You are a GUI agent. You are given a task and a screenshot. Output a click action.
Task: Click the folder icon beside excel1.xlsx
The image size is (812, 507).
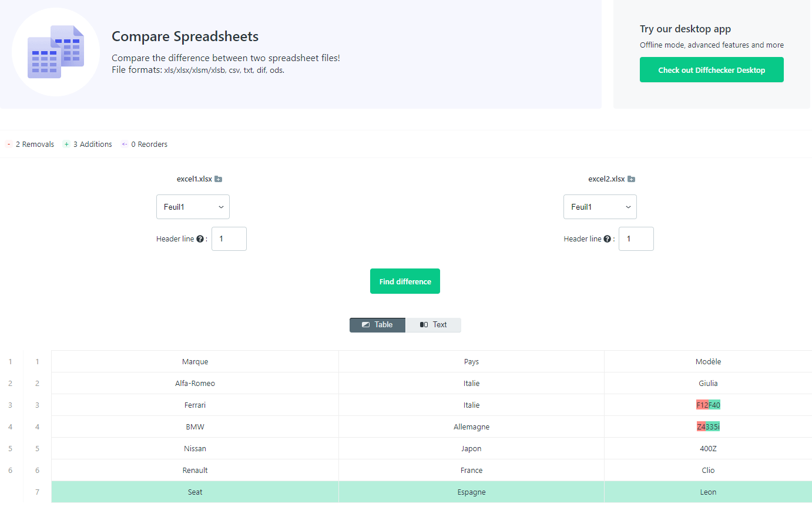coord(218,179)
